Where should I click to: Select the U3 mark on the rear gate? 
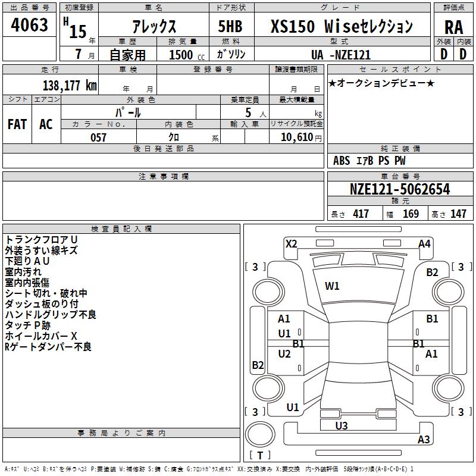pos(342,426)
